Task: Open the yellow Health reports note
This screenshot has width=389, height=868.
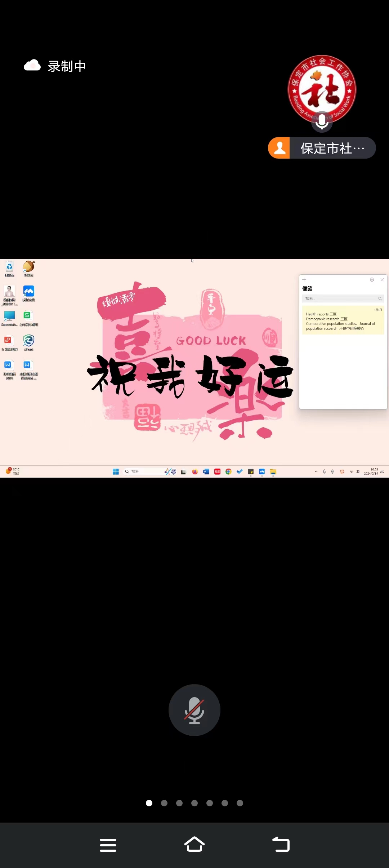Action: [x=343, y=320]
